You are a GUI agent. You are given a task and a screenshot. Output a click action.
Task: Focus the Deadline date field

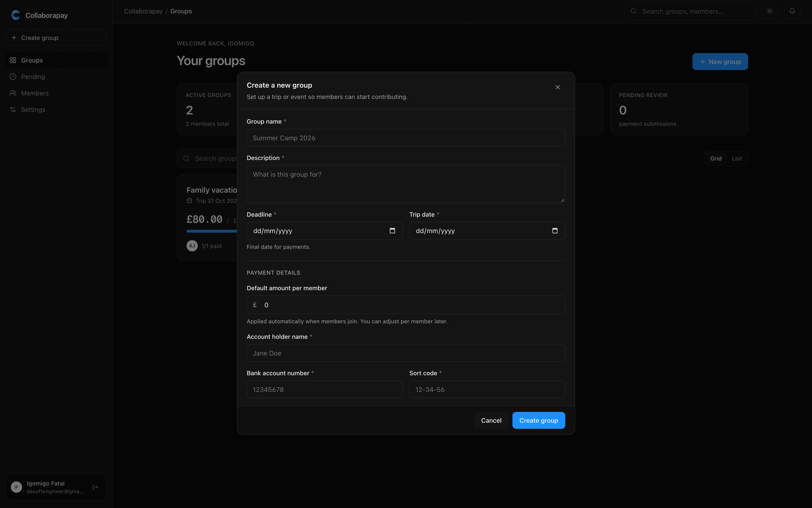324,231
